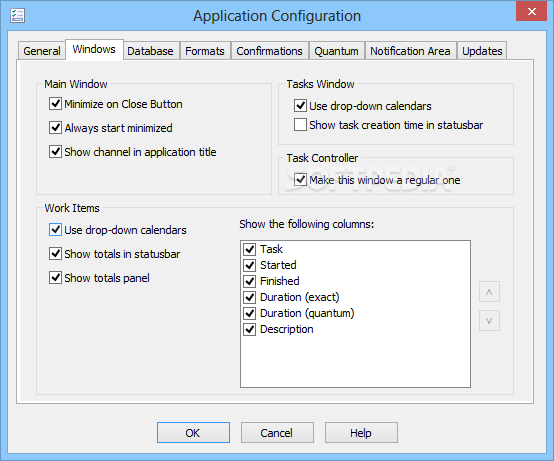Toggle Duration (quantum) column checkbox

tap(250, 313)
